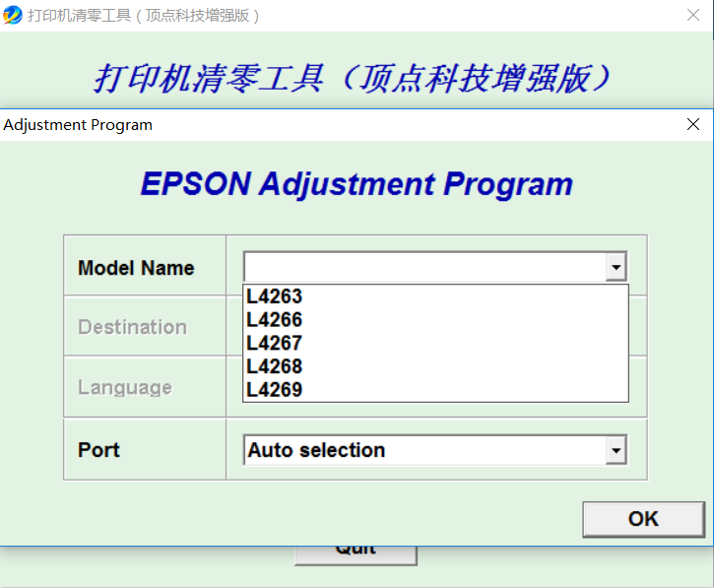Open the Port dropdown arrow
Image resolution: width=714 pixels, height=588 pixels.
coord(617,450)
